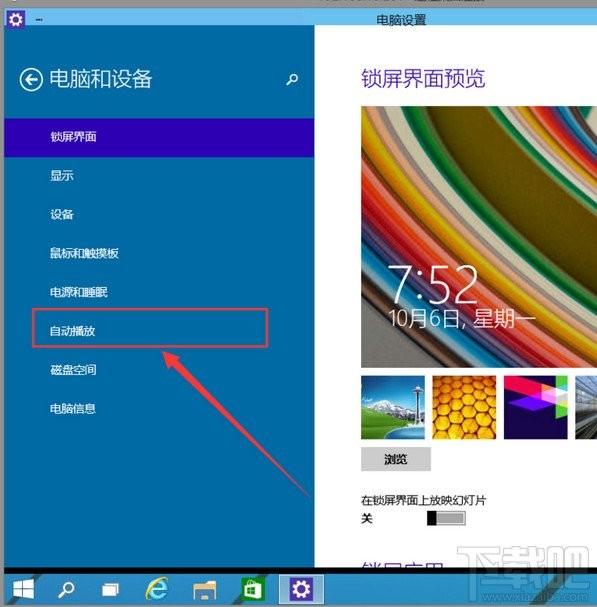Open File Explorer from taskbar
This screenshot has width=597, height=607.
[204, 590]
